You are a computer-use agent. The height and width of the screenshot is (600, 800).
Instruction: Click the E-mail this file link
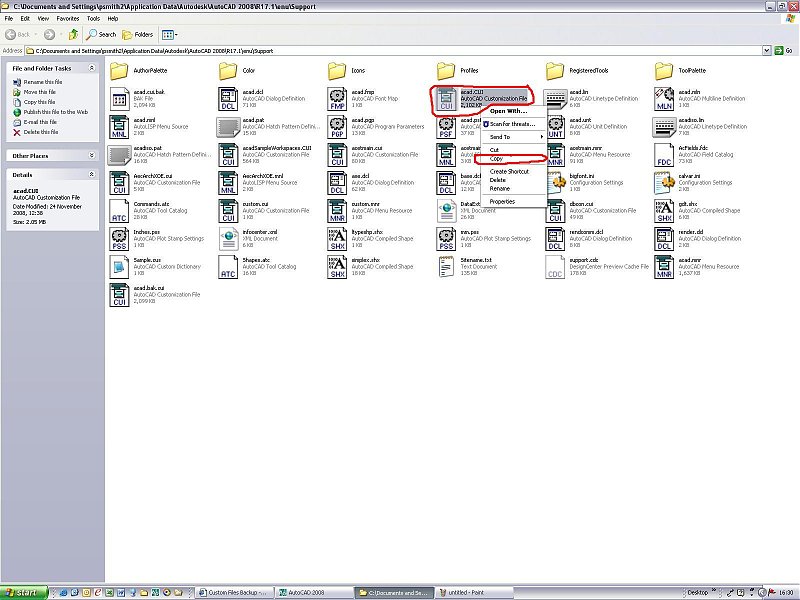click(40, 122)
